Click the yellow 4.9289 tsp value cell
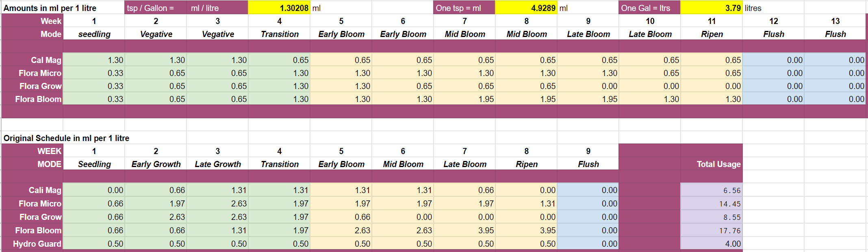Image resolution: width=868 pixels, height=252 pixels. pos(526,8)
